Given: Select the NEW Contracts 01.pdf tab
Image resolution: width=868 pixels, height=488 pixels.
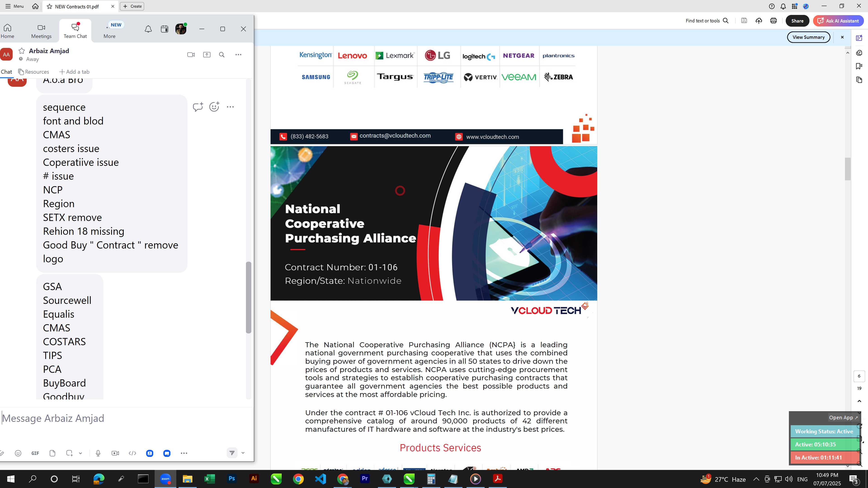Looking at the screenshot, I should point(77,6).
